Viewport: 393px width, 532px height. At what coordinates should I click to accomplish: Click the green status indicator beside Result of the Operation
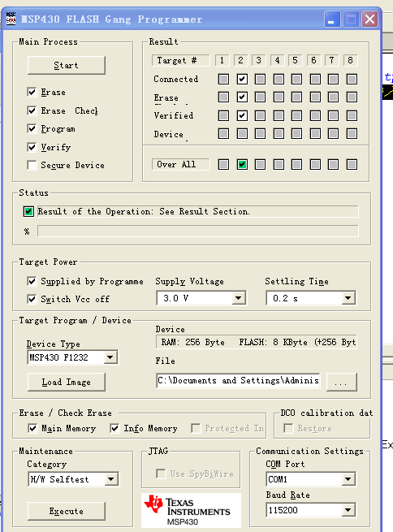(28, 212)
